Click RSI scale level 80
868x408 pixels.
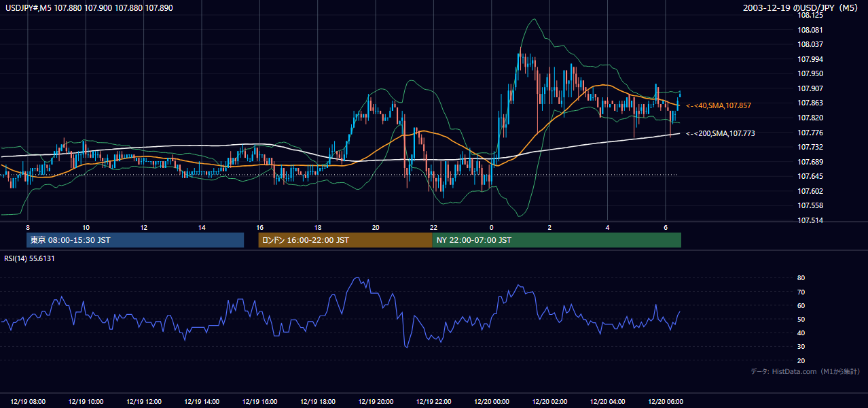coord(801,278)
